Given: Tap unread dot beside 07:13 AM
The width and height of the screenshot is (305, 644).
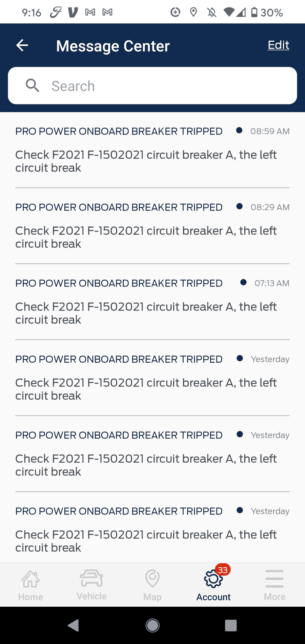Looking at the screenshot, I should (x=243, y=282).
